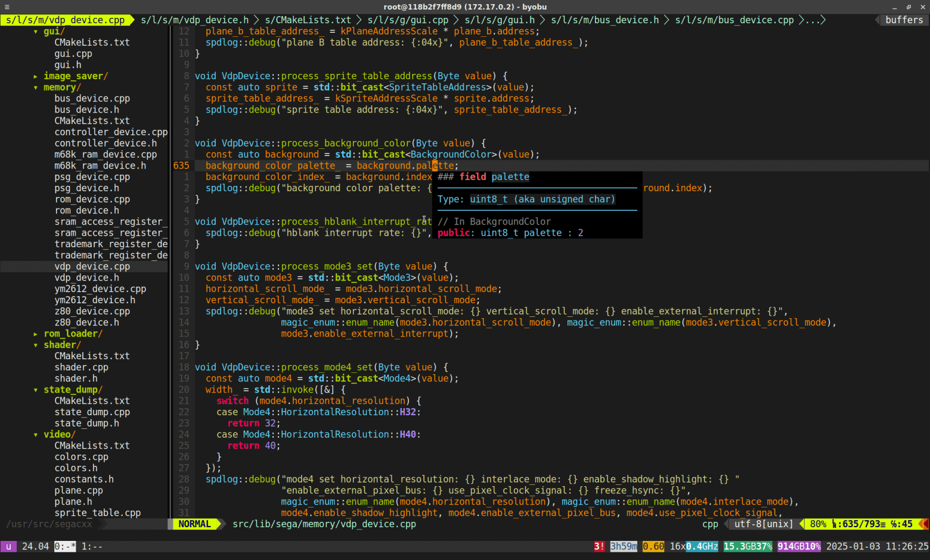Image resolution: width=930 pixels, height=560 pixels.
Task: Click the memory usage 15.3GB37% indicator
Action: (x=748, y=546)
